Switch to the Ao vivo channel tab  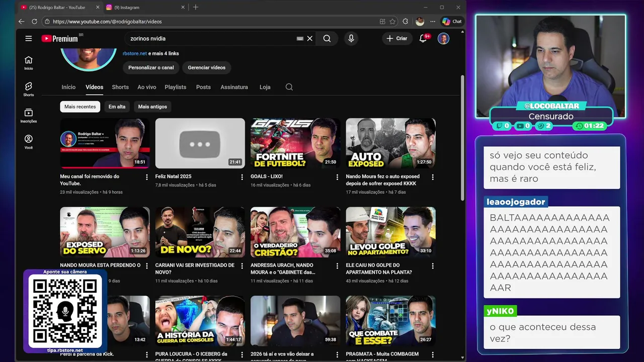[x=147, y=87]
